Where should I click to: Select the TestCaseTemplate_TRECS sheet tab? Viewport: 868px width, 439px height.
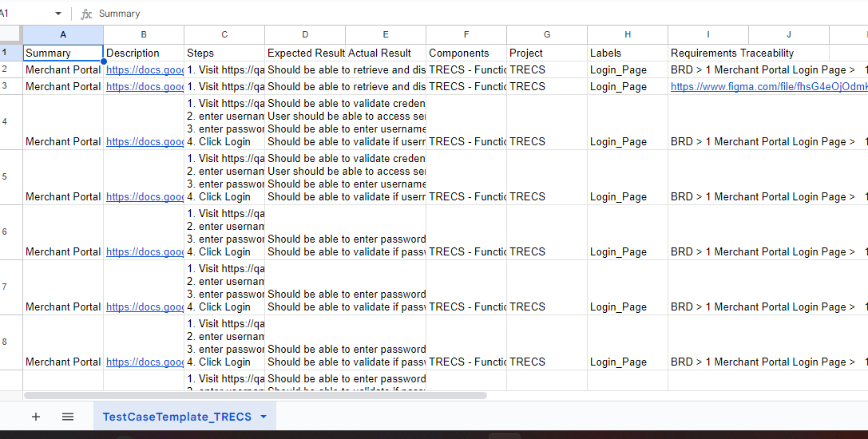click(176, 417)
